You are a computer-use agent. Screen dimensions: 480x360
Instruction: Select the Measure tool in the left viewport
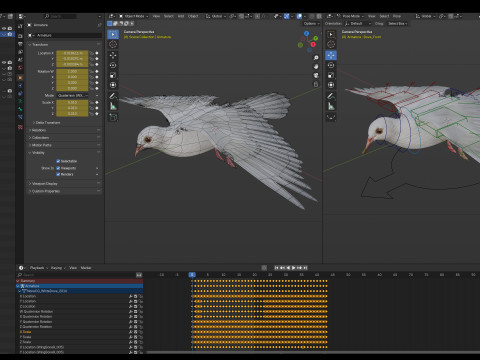(x=113, y=106)
